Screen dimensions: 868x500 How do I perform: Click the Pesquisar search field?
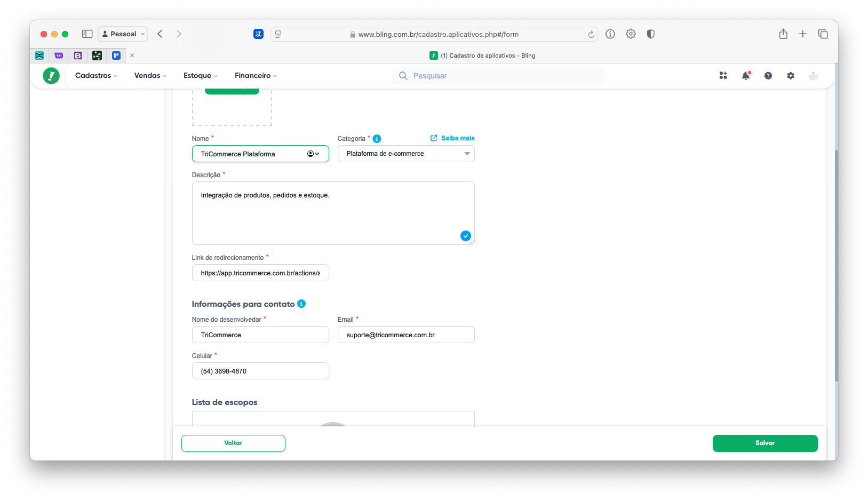pos(499,76)
